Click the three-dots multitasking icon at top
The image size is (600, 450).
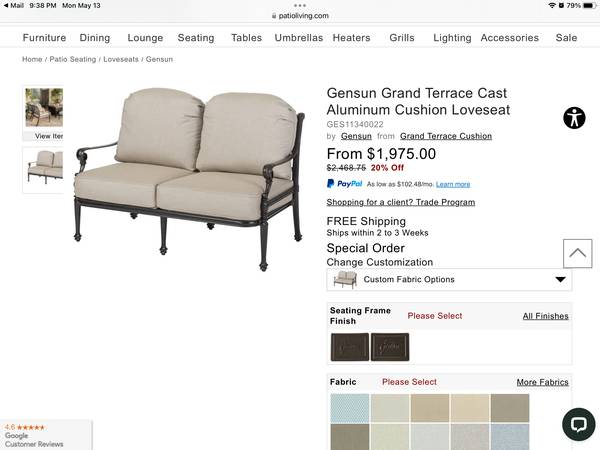[300, 5]
